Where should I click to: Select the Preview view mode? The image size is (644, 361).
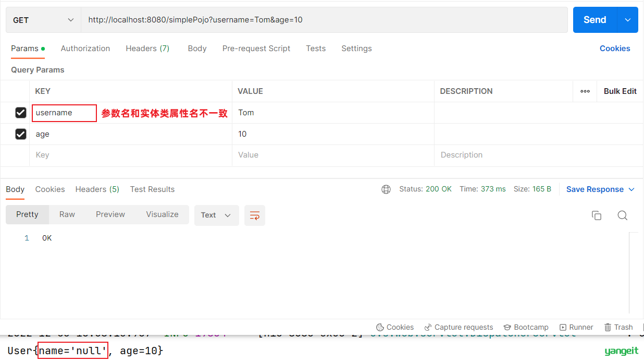110,214
